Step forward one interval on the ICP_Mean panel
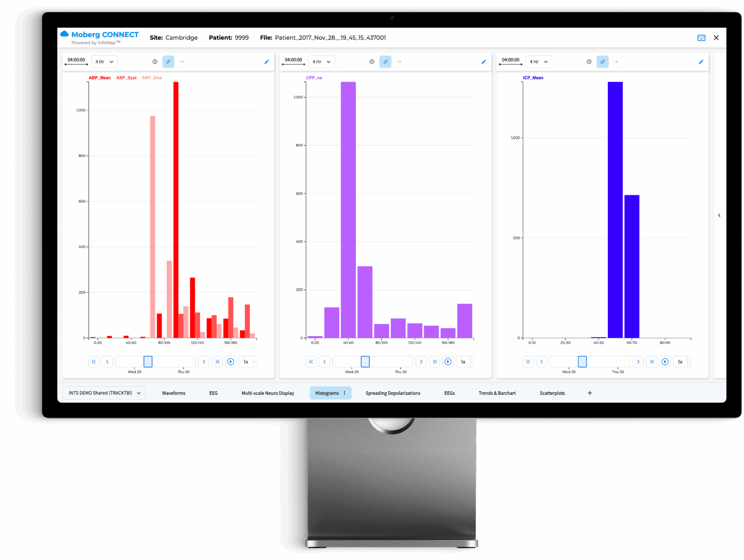This screenshot has height=560, width=744. 638,362
